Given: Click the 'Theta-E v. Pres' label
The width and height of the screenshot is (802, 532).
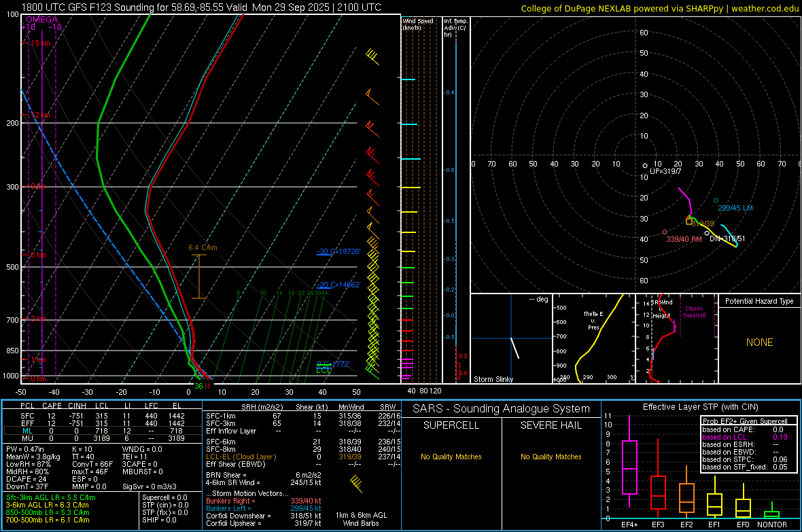Looking at the screenshot, I should (593, 320).
